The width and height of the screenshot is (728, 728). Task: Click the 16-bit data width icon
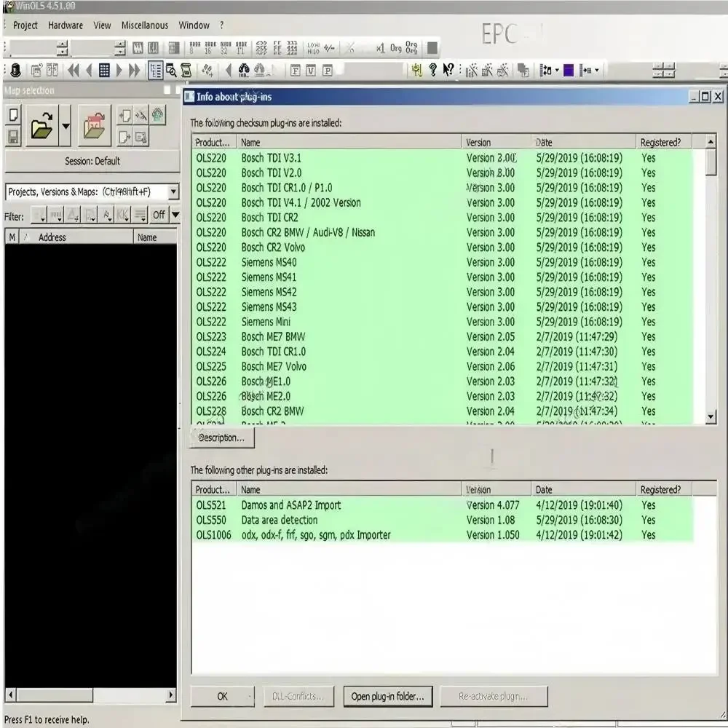[210, 48]
